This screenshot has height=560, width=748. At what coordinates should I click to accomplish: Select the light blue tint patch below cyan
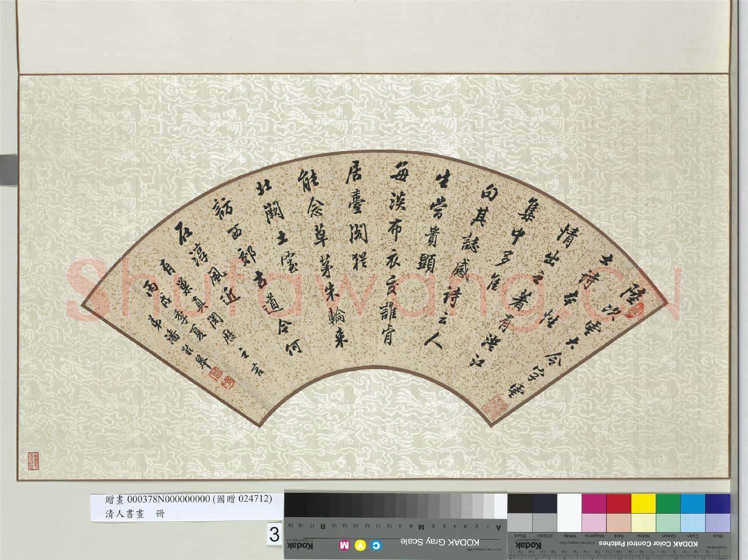[x=693, y=522]
